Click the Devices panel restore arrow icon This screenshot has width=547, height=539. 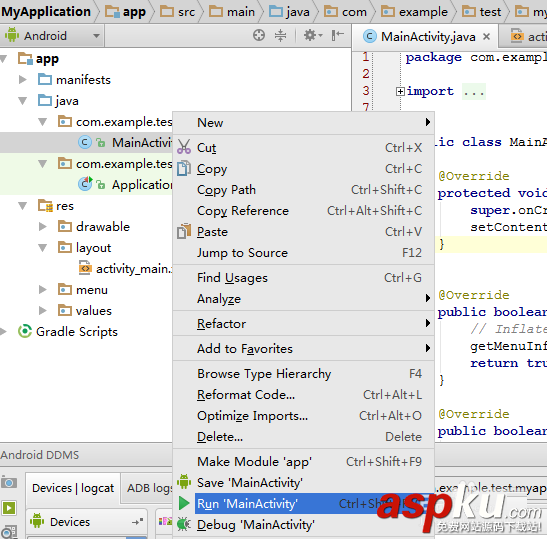click(137, 522)
